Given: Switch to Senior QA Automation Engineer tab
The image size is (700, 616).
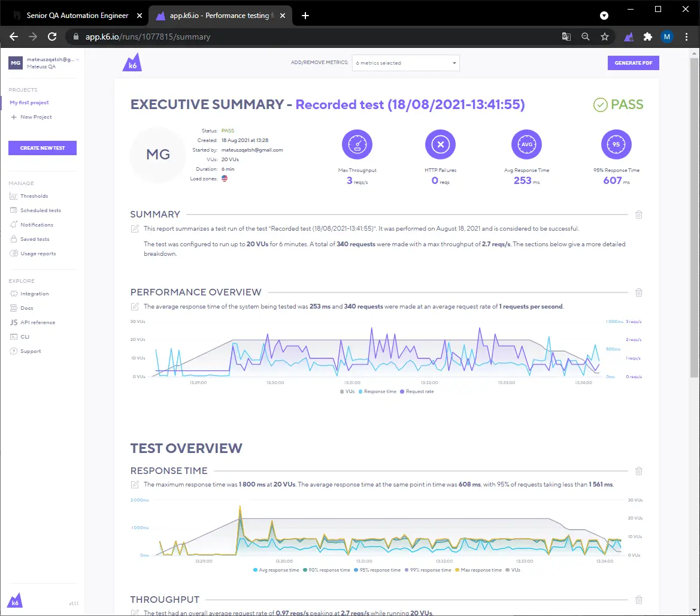Looking at the screenshot, I should click(x=75, y=16).
